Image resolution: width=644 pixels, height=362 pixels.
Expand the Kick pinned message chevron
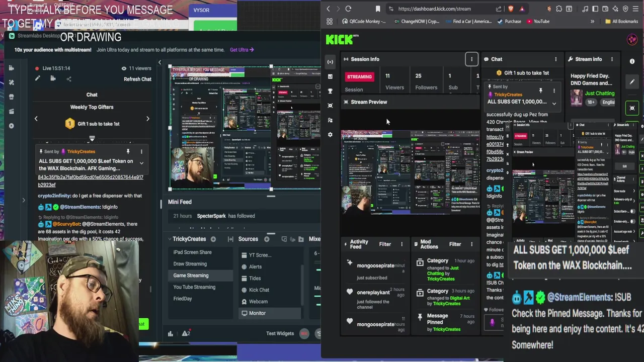tap(554, 104)
